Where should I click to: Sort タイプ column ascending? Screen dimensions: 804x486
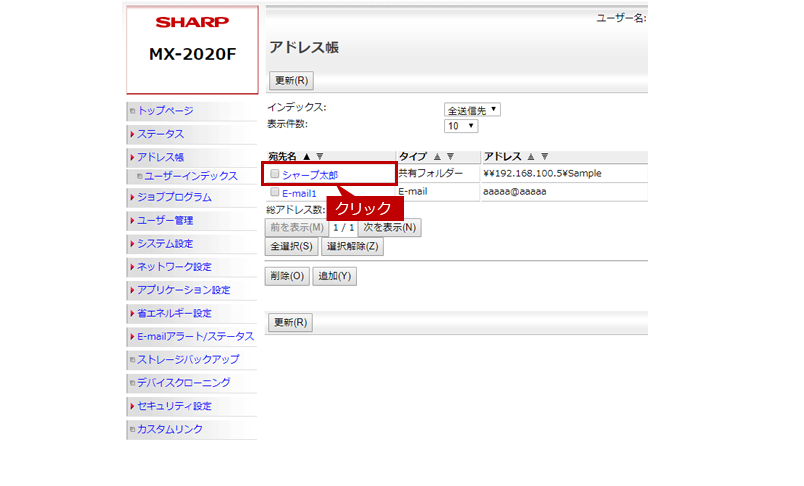[437, 157]
